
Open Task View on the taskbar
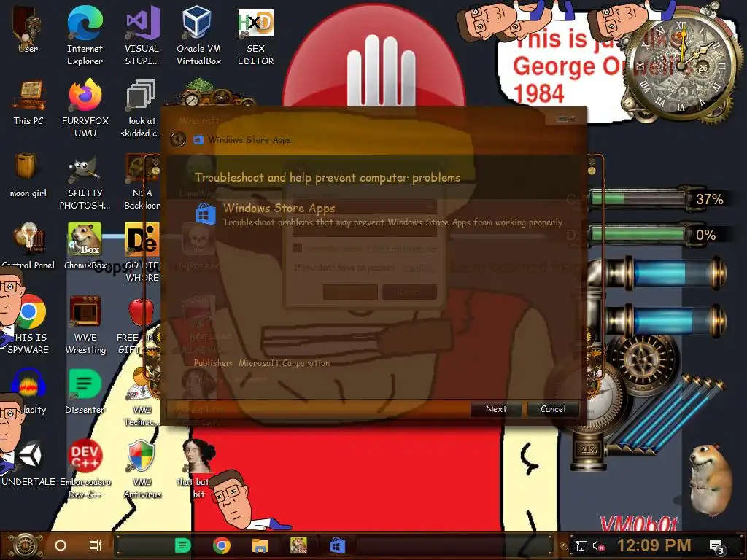pos(96,545)
